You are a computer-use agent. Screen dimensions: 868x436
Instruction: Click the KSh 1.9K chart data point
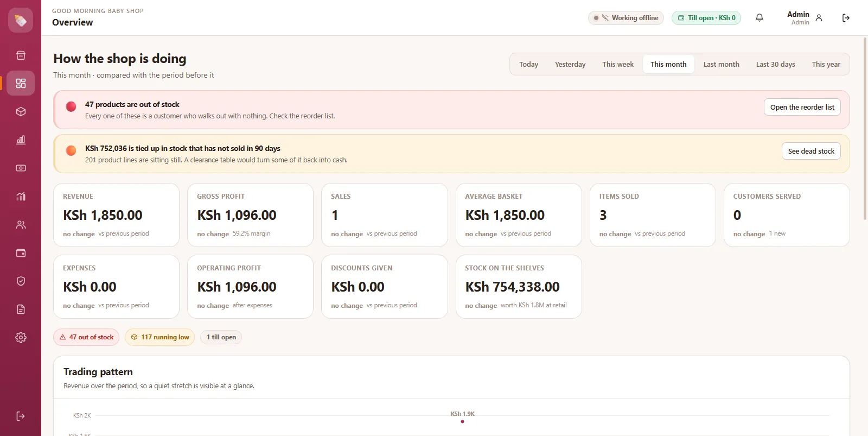pyautogui.click(x=462, y=421)
